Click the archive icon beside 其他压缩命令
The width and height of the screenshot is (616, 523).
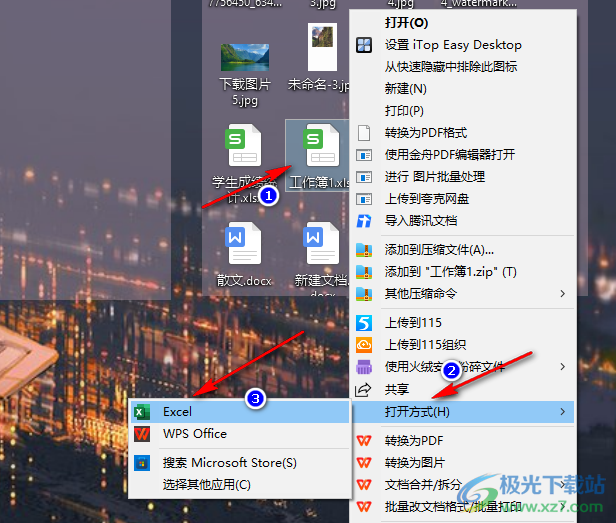point(364,294)
